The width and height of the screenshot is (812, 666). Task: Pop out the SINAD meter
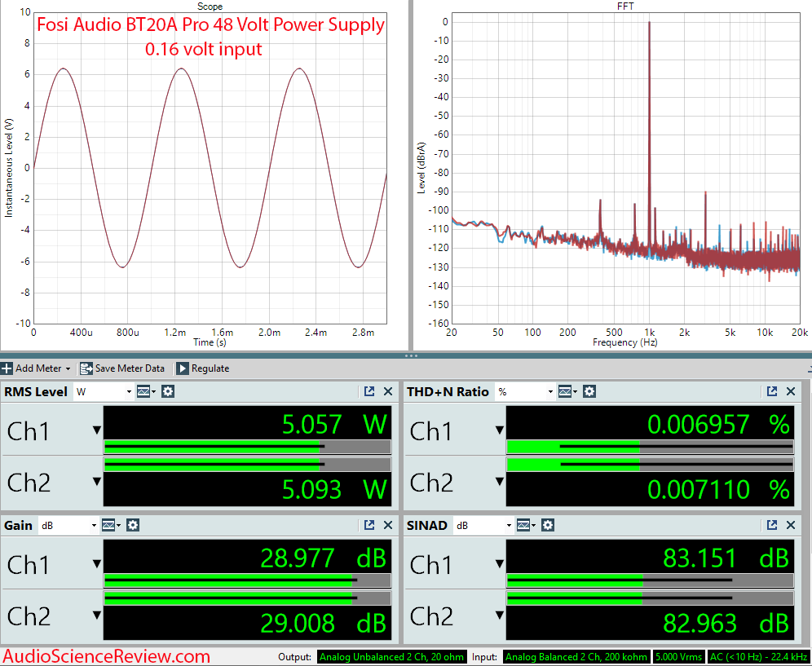pyautogui.click(x=772, y=525)
